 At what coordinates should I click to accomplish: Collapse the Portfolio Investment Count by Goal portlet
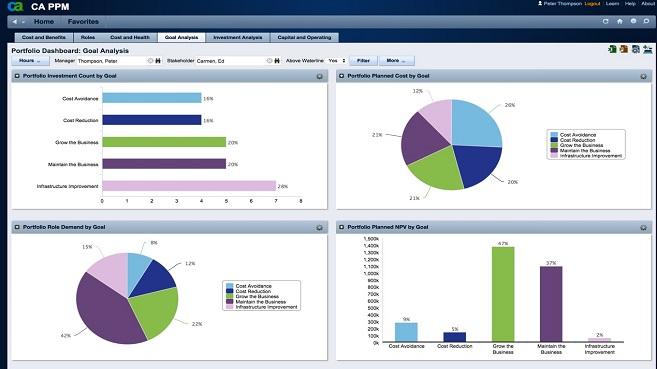click(x=17, y=76)
